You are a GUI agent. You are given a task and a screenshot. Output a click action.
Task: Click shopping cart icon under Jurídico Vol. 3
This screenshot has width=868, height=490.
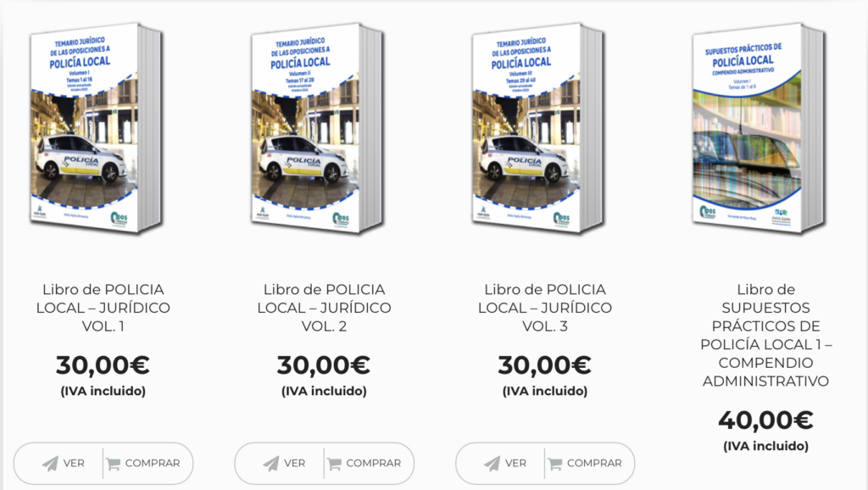(x=554, y=464)
